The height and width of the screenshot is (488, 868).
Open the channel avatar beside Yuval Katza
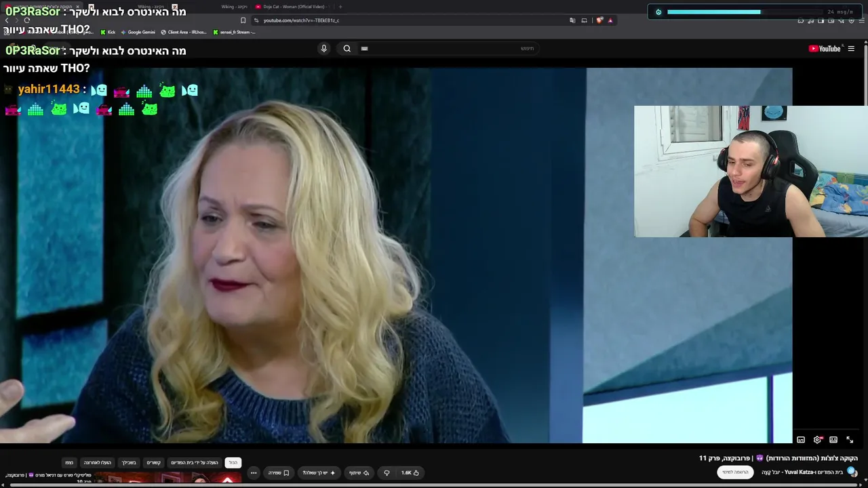pos(852,472)
